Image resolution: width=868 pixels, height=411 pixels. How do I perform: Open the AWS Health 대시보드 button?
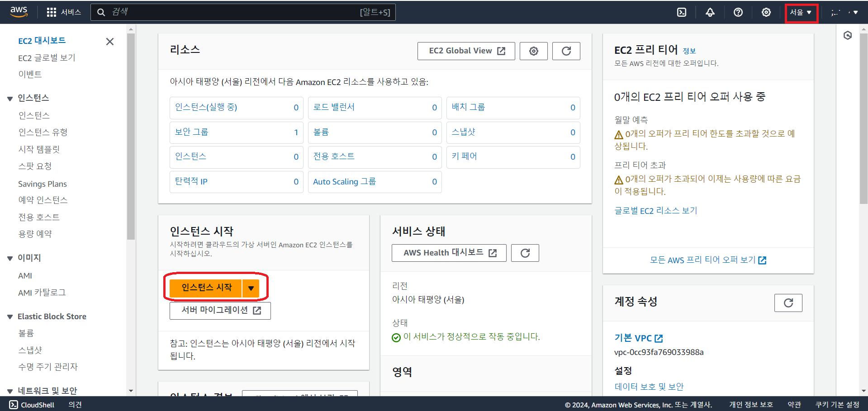point(449,253)
